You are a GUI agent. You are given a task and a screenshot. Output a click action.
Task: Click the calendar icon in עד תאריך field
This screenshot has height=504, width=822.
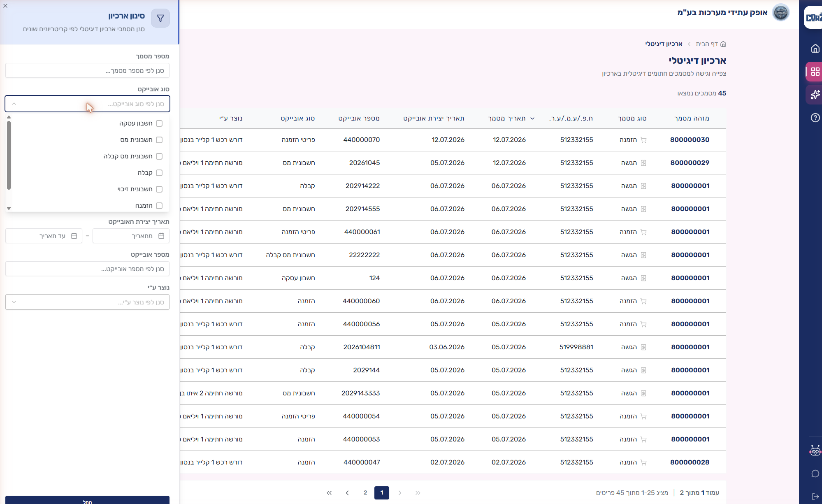74,236
